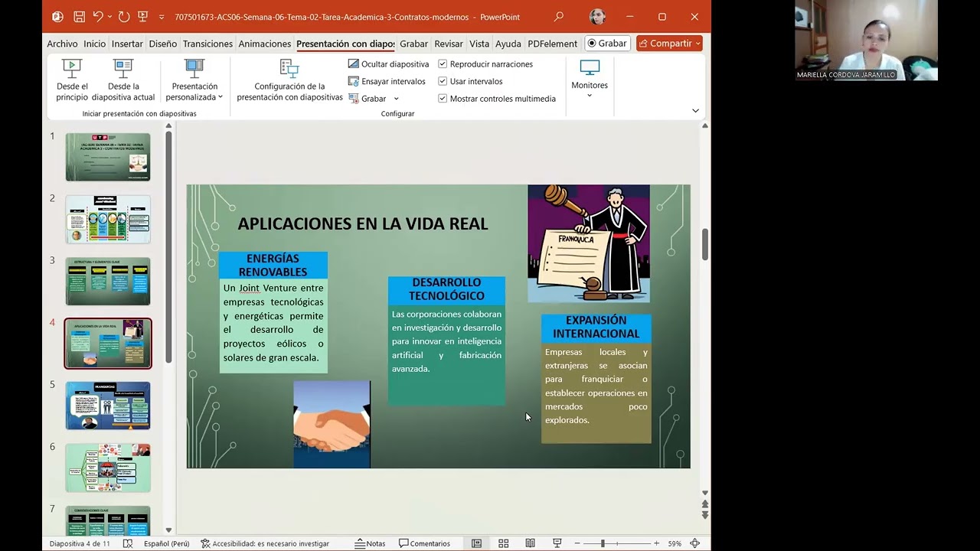980x551 pixels.
Task: Open the Archivo tab
Action: pos(62,44)
